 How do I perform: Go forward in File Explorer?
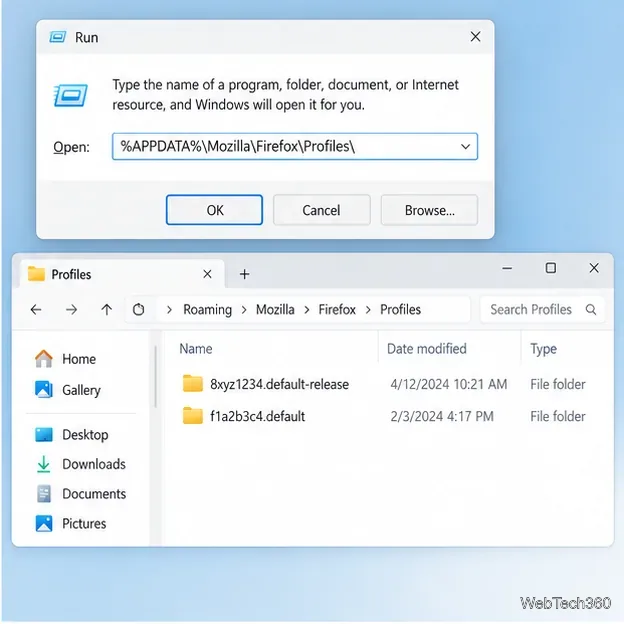pyautogui.click(x=72, y=309)
